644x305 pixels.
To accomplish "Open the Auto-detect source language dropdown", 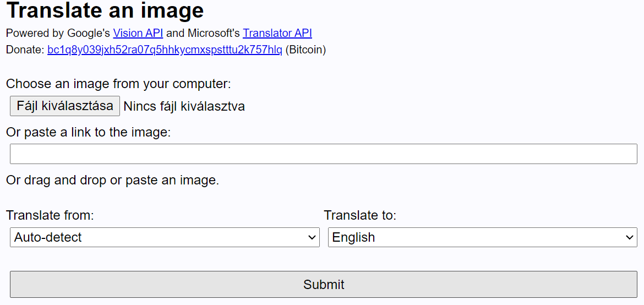I will [164, 238].
